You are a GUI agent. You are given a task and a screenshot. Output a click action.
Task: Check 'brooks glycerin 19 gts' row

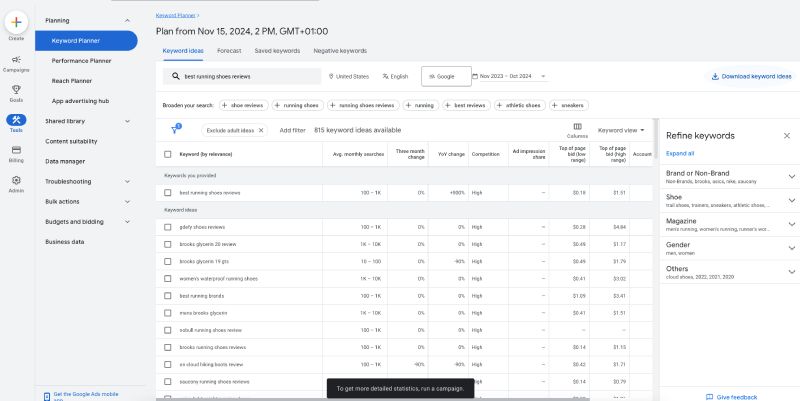click(167, 261)
